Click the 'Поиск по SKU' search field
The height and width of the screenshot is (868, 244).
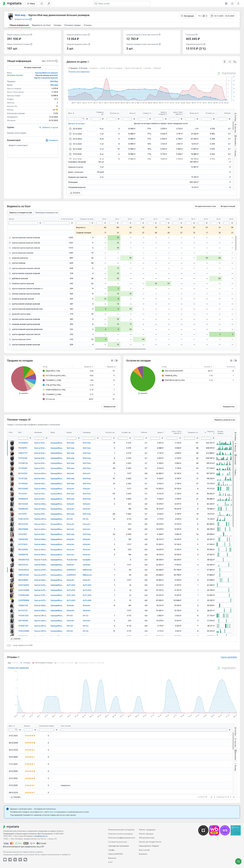point(122,4)
